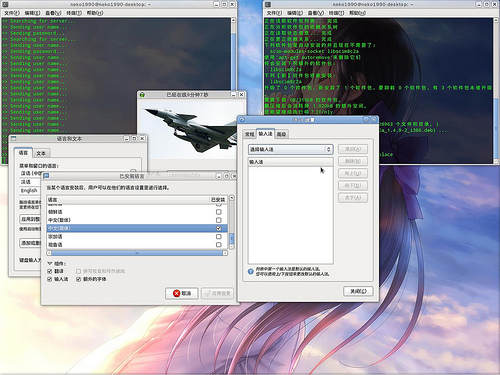Minimize the jet picture window

click(234, 95)
